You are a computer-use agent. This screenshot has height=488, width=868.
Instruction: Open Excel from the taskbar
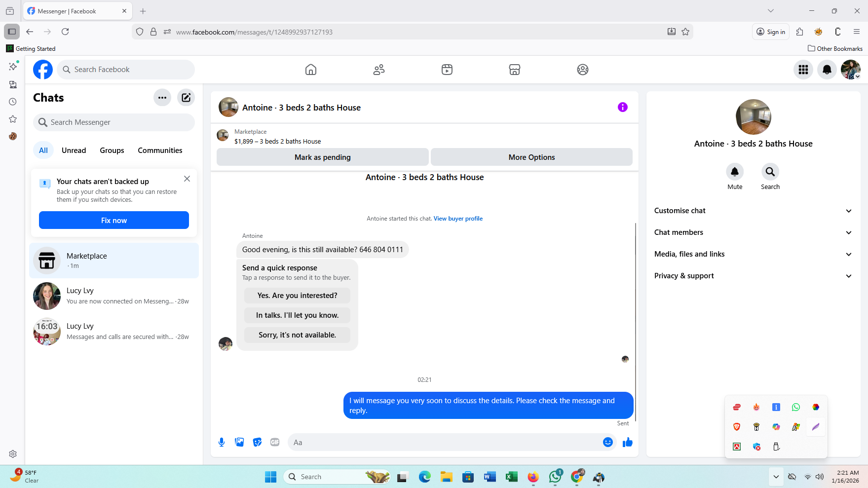512,477
